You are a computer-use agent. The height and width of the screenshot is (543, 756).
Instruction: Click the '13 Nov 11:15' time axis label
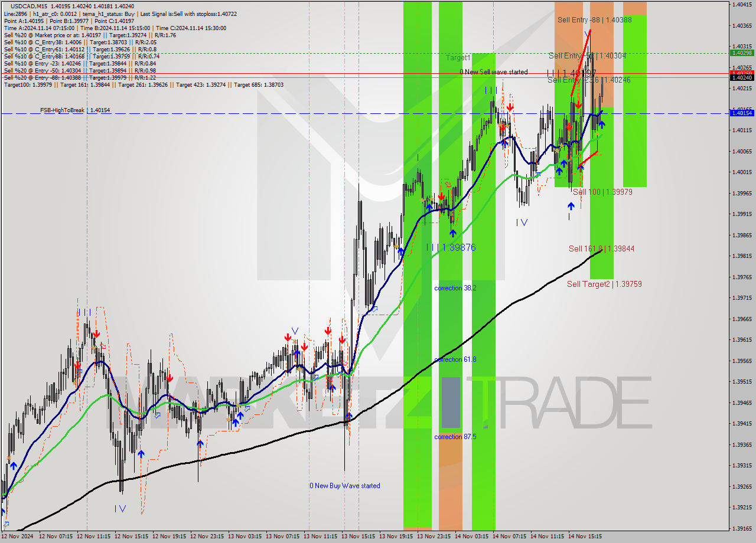click(x=321, y=537)
